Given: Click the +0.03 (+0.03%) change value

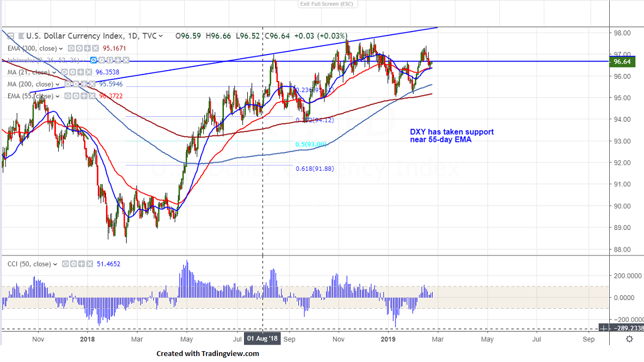Looking at the screenshot, I should (321, 36).
